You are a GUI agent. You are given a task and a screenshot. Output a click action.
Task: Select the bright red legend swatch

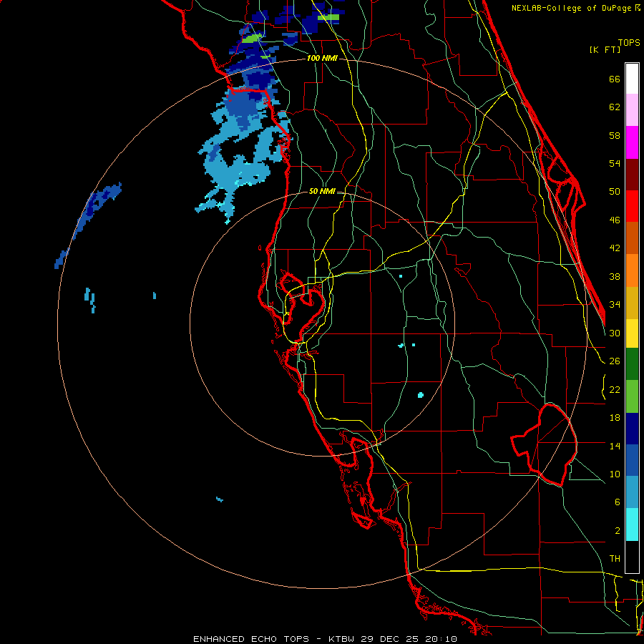632,206
